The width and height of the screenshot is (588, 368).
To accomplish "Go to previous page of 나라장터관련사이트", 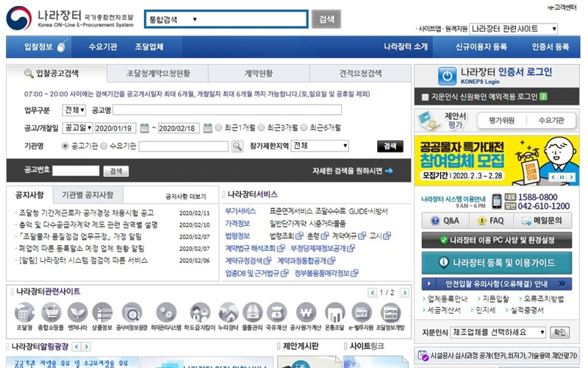I will tap(373, 292).
